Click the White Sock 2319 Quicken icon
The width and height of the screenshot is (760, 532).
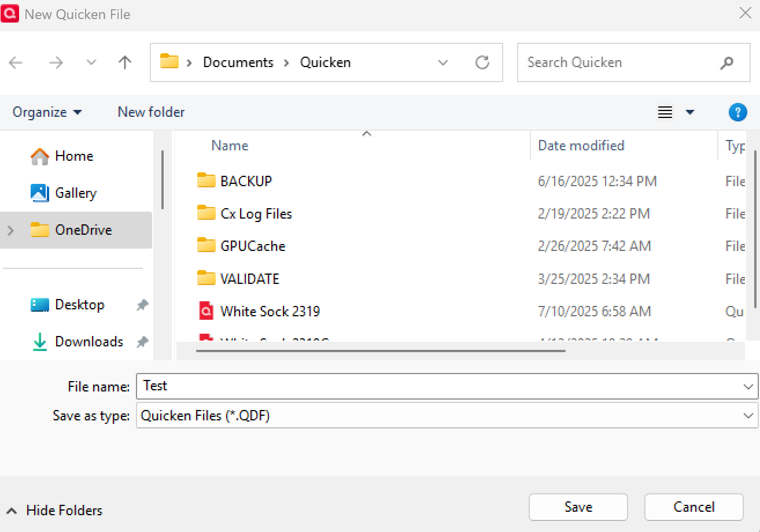click(x=206, y=311)
